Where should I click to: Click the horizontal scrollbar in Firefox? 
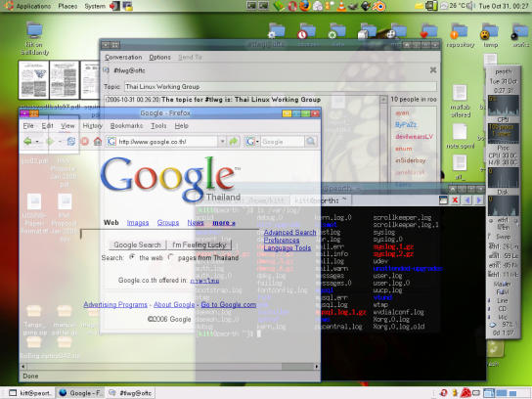coord(170,367)
